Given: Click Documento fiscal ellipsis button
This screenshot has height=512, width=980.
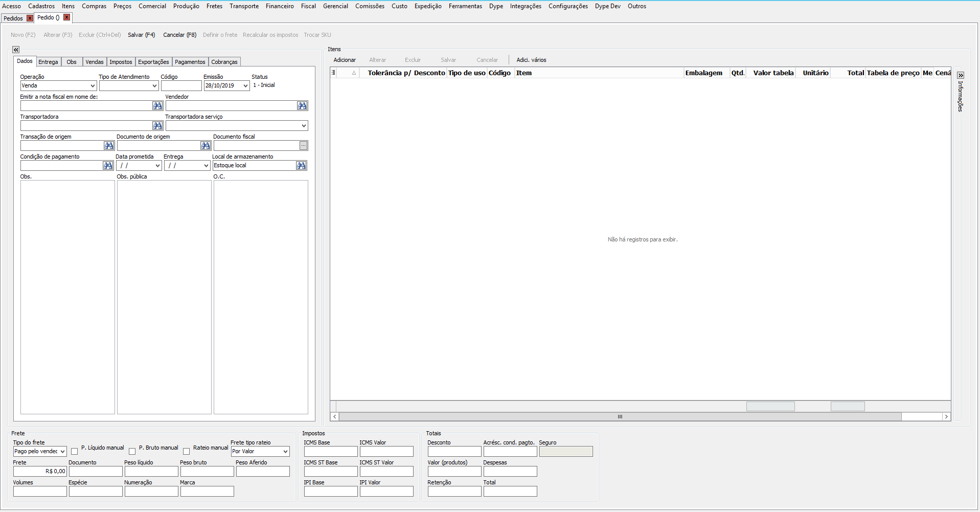Looking at the screenshot, I should pyautogui.click(x=304, y=145).
